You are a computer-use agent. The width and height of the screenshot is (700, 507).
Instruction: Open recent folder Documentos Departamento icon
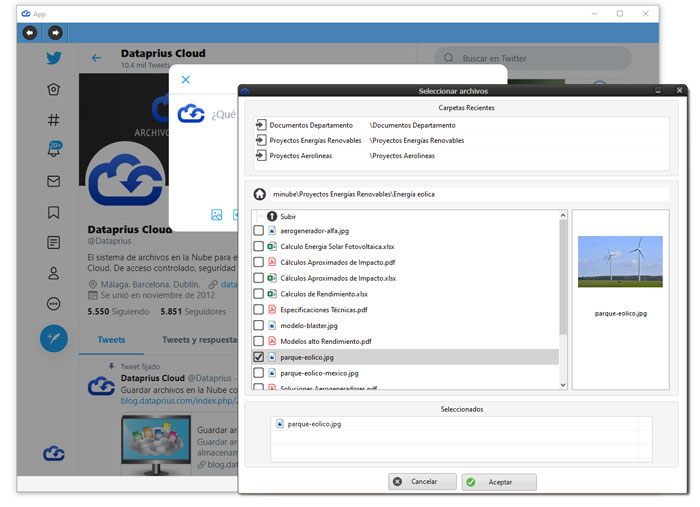261,125
